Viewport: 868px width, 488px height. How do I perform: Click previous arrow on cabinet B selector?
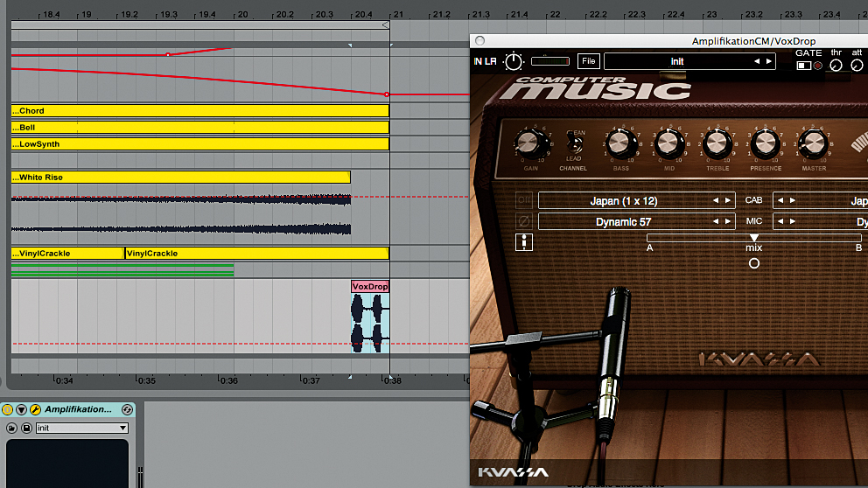780,200
